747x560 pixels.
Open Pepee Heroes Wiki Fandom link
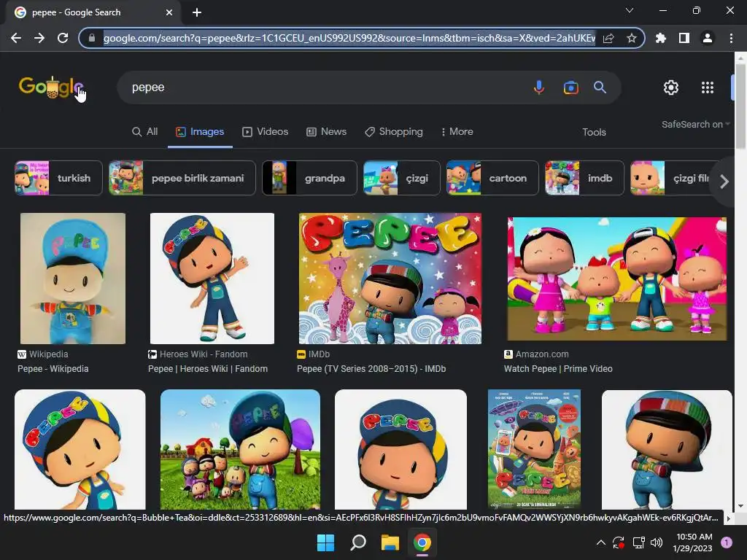coord(208,368)
